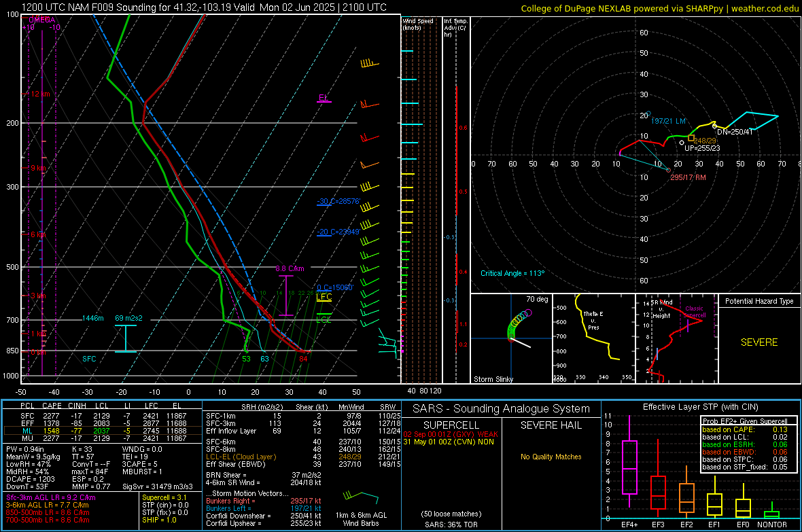Click the 1446m effective inflow height label
This screenshot has width=802, height=532.
[92, 318]
